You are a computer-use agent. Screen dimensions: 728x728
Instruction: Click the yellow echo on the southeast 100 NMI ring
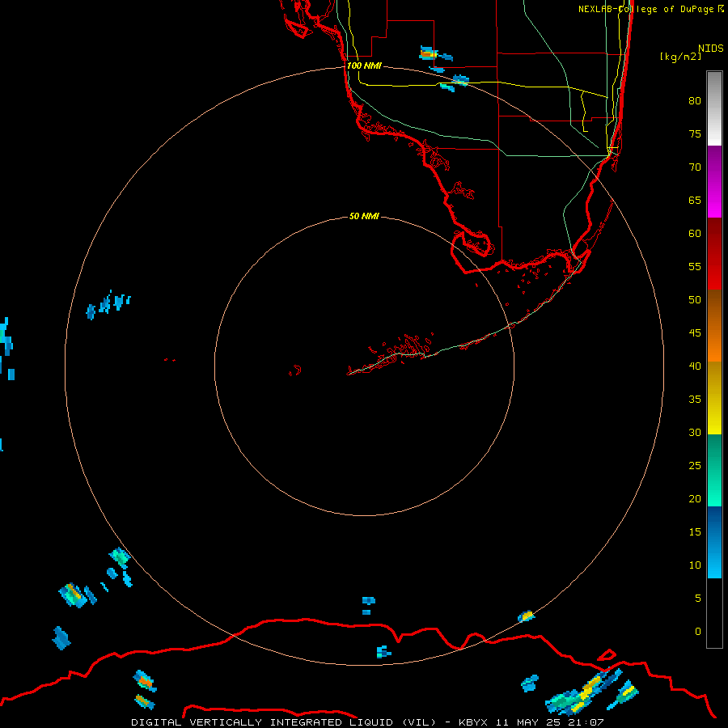(527, 616)
